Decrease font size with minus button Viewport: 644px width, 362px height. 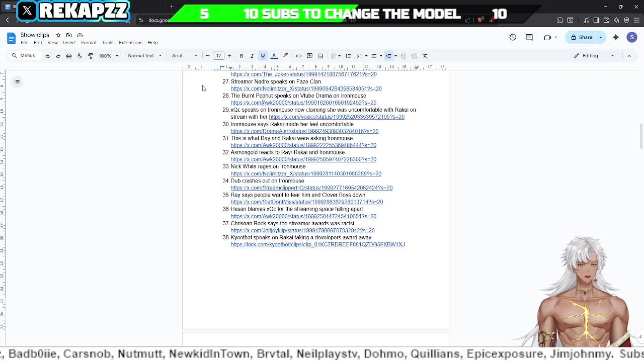208,56
